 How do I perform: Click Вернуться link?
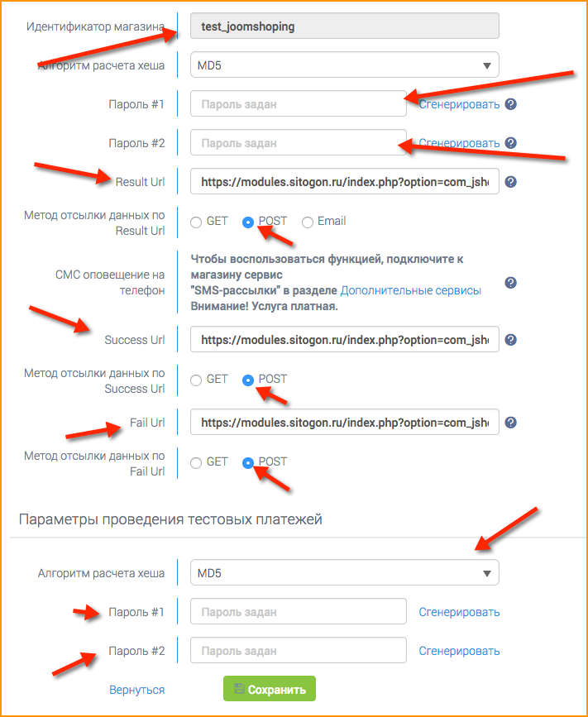(x=136, y=690)
